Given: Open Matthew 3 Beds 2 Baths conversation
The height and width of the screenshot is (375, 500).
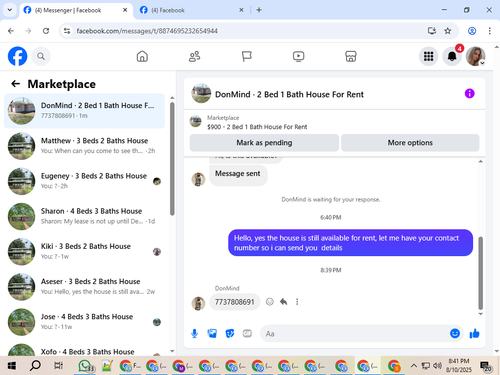Looking at the screenshot, I should pos(84,146).
